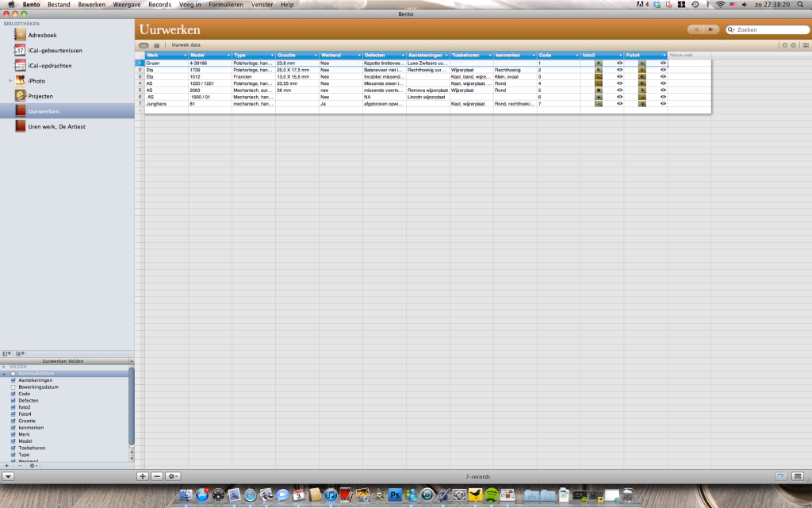Click the Defecten column header
Viewport: 812px width, 508px height.
385,55
